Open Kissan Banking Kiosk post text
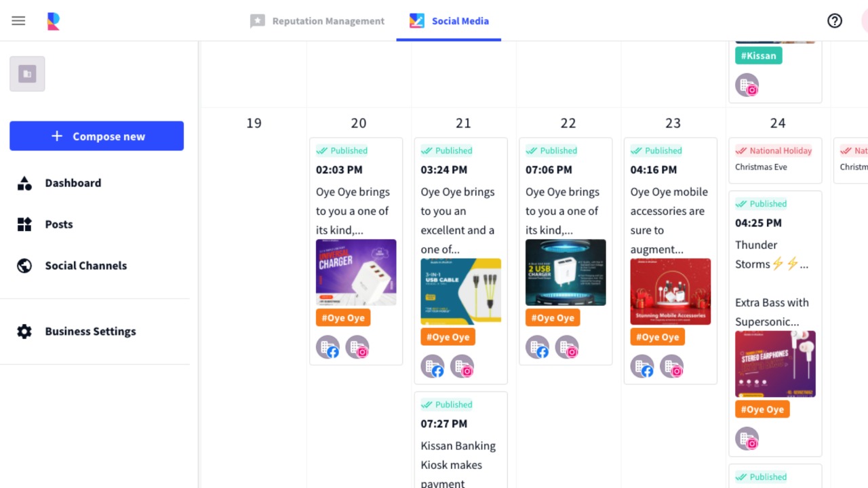This screenshot has width=868, height=488. pyautogui.click(x=458, y=465)
